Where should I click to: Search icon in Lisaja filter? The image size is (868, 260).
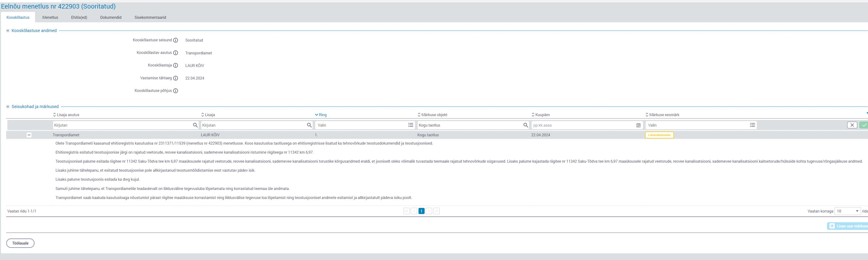click(x=309, y=125)
